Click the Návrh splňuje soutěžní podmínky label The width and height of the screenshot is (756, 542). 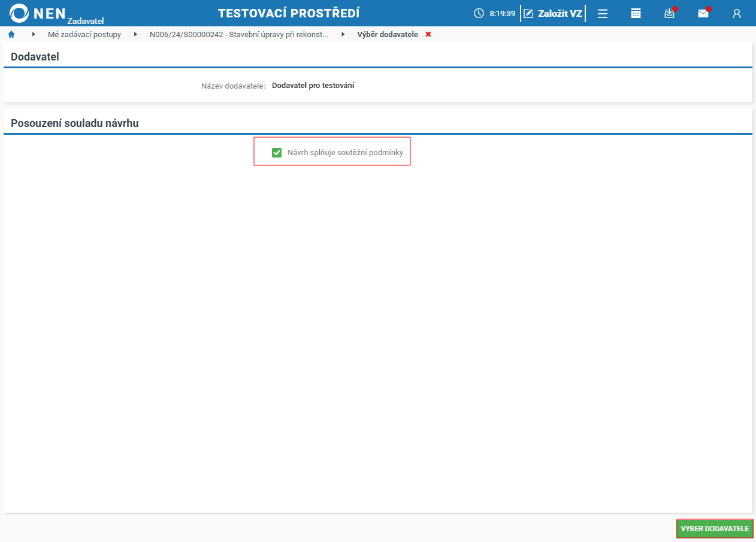[345, 153]
